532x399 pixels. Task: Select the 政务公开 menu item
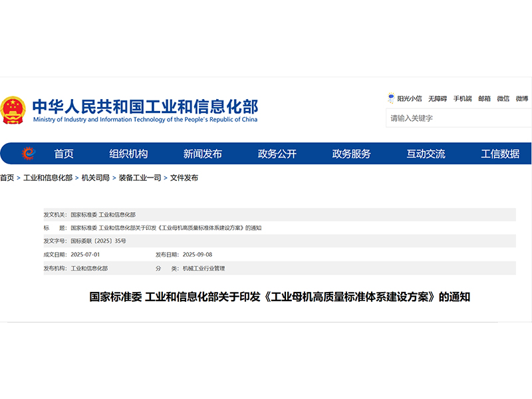point(277,154)
